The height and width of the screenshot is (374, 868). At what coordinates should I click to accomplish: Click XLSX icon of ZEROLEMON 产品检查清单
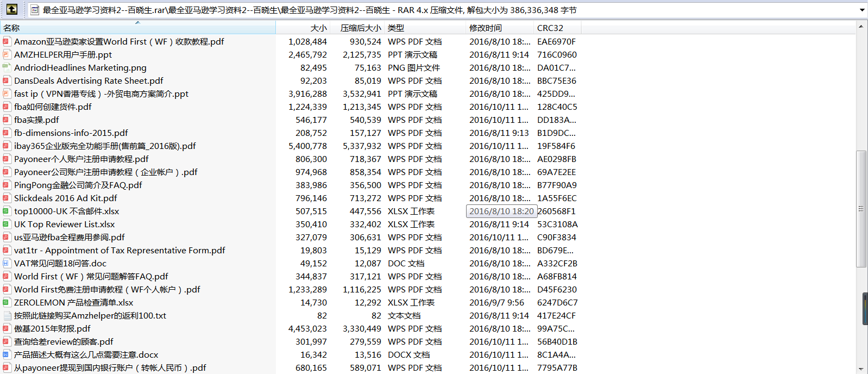pyautogui.click(x=7, y=303)
